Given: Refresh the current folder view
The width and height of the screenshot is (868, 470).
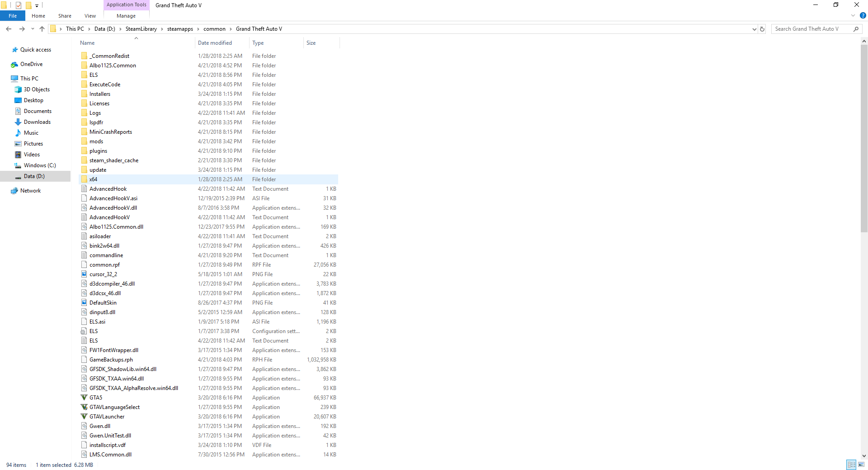Looking at the screenshot, I should 762,29.
